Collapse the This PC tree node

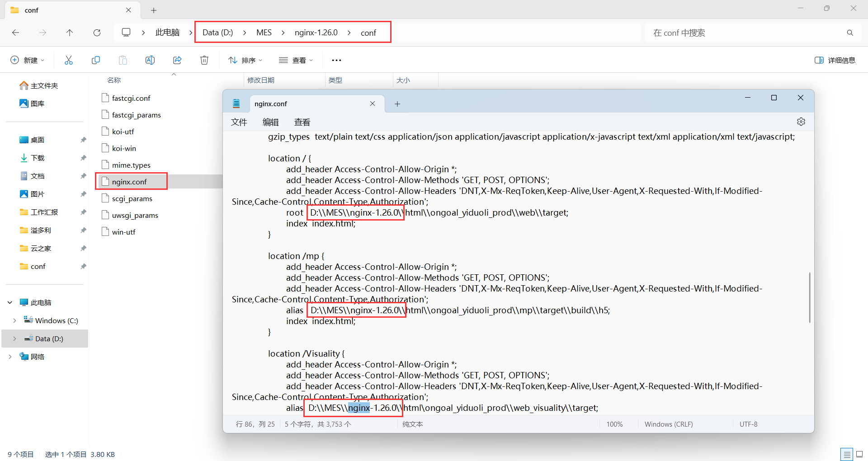10,302
